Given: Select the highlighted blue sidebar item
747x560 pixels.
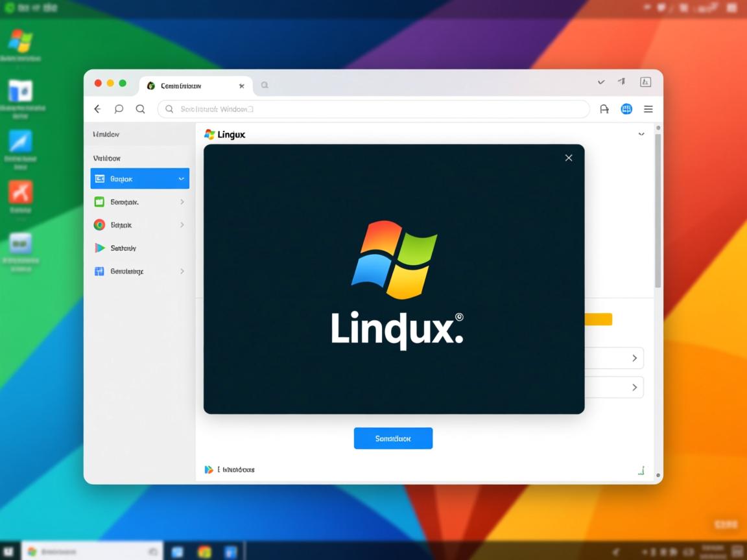Looking at the screenshot, I should [x=139, y=178].
